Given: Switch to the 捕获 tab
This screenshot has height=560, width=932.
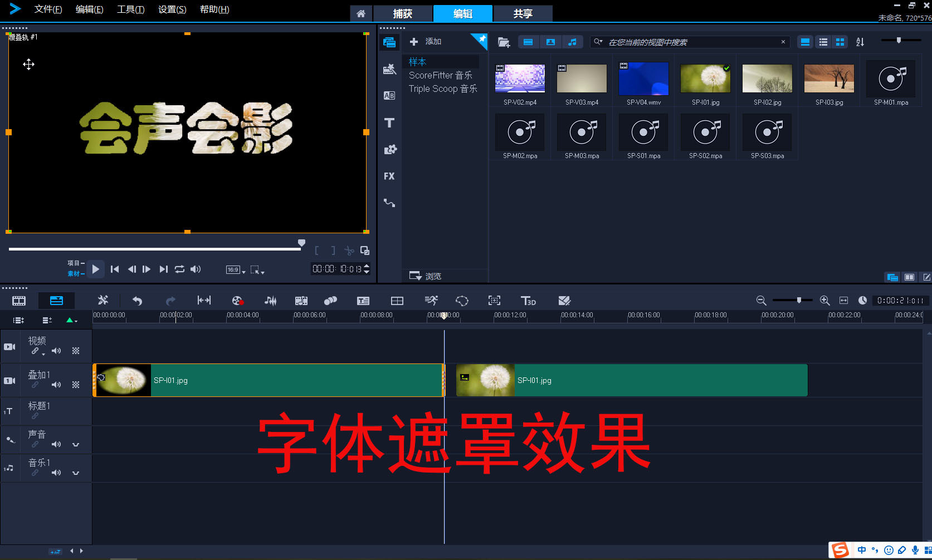Looking at the screenshot, I should (403, 13).
